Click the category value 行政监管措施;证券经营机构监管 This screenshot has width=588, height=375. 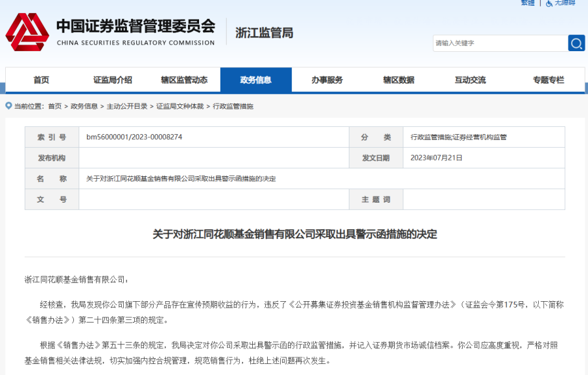tap(458, 137)
